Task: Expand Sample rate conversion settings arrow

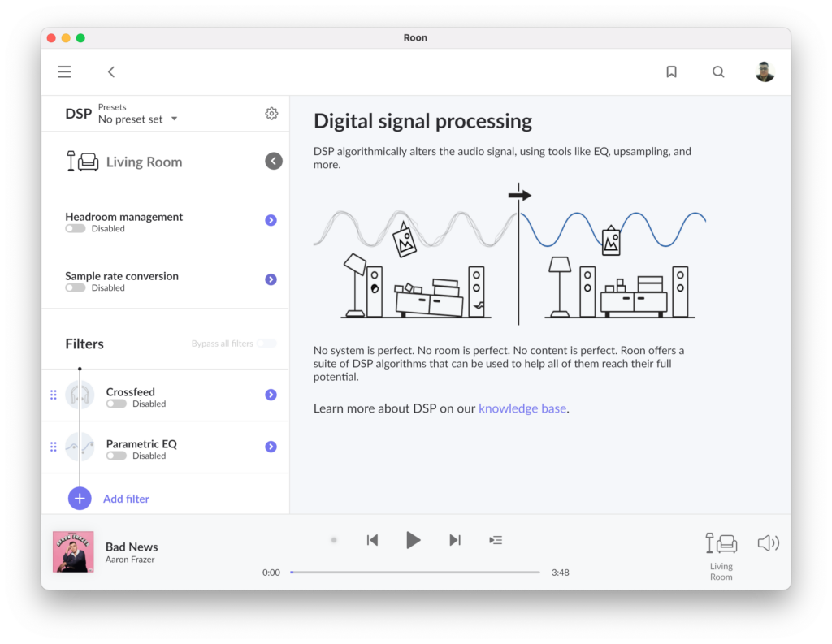Action: click(271, 279)
